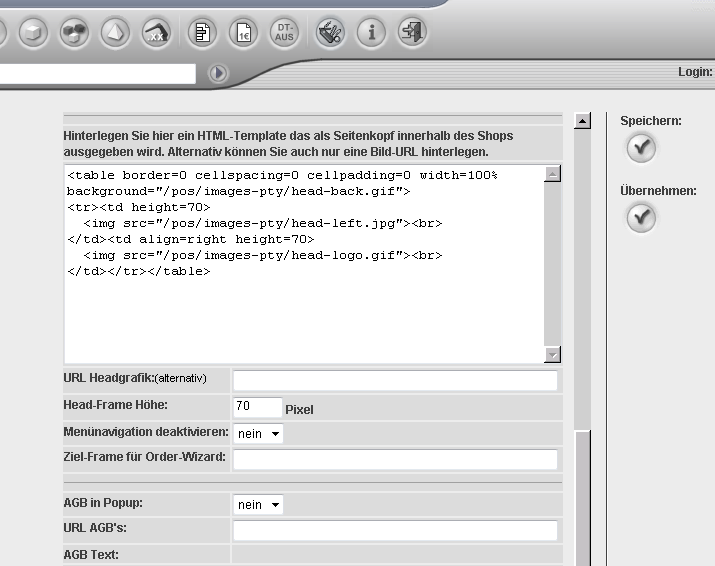Click the Head-Frame Höhe pixel field

pyautogui.click(x=257, y=407)
